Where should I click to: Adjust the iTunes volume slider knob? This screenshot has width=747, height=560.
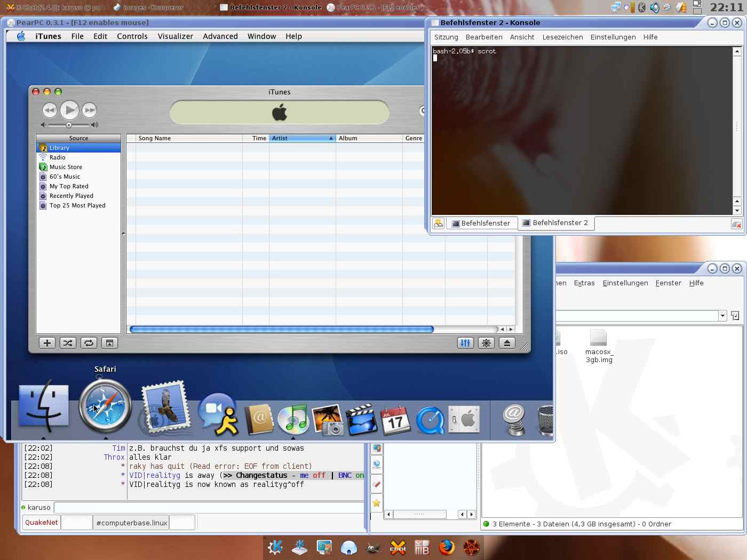[x=68, y=125]
